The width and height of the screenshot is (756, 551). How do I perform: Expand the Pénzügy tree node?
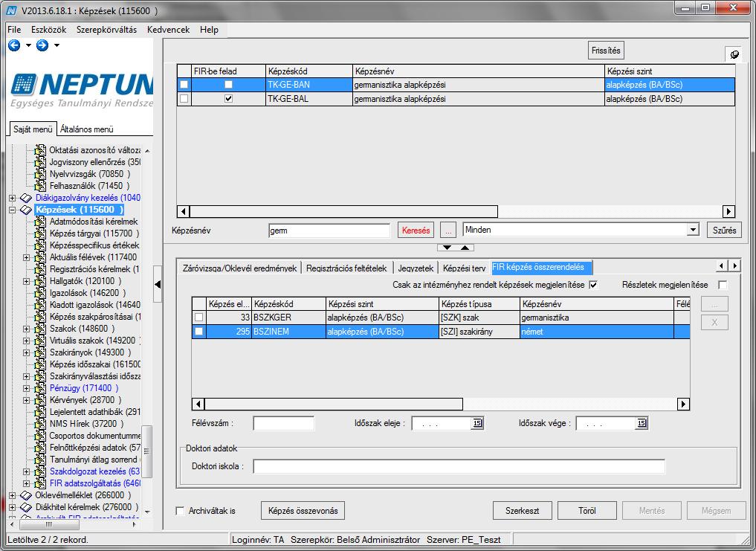(x=27, y=388)
